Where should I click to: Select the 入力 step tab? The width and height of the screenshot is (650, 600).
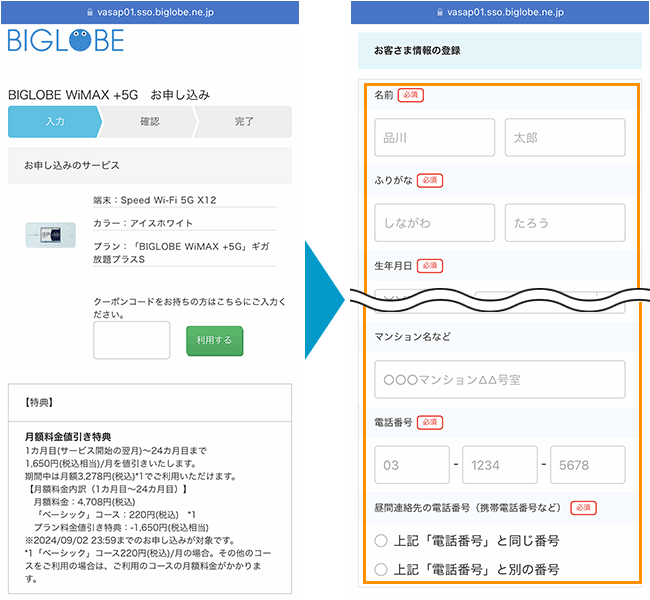pyautogui.click(x=55, y=121)
